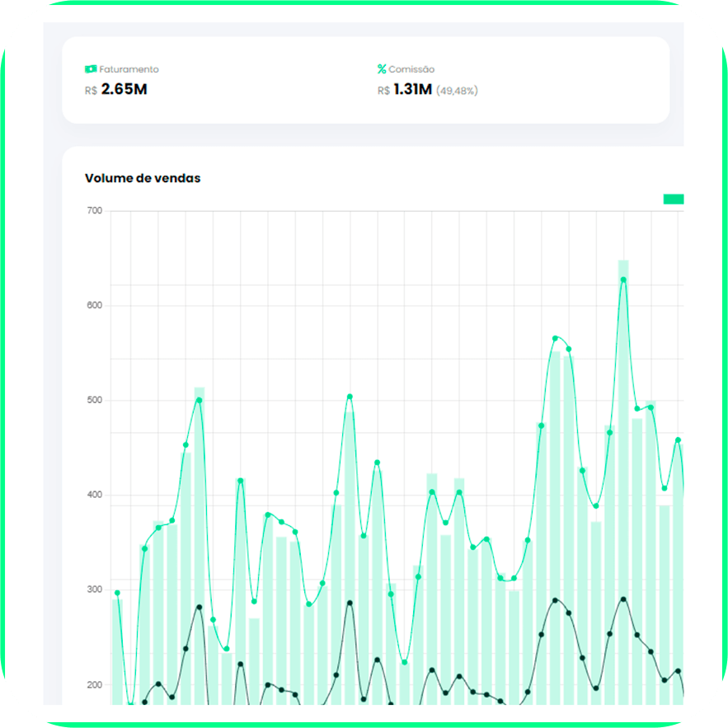
Task: Click the 500 label on the y-axis
Action: click(94, 401)
